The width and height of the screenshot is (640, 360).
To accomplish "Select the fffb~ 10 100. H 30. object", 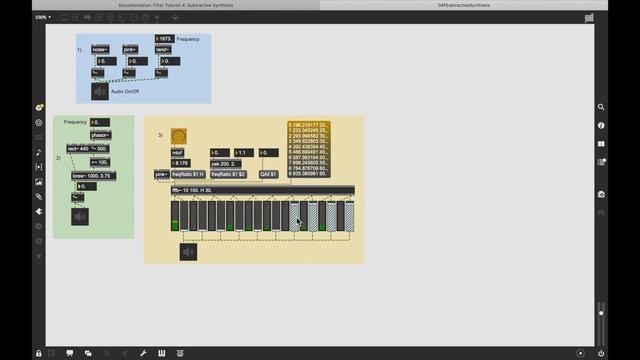I will [262, 190].
